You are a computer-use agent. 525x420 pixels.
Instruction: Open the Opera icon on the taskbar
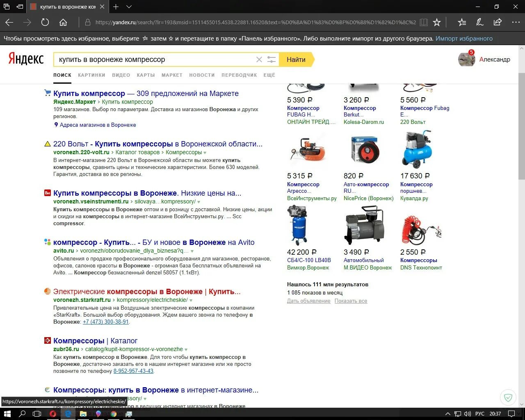point(53,414)
